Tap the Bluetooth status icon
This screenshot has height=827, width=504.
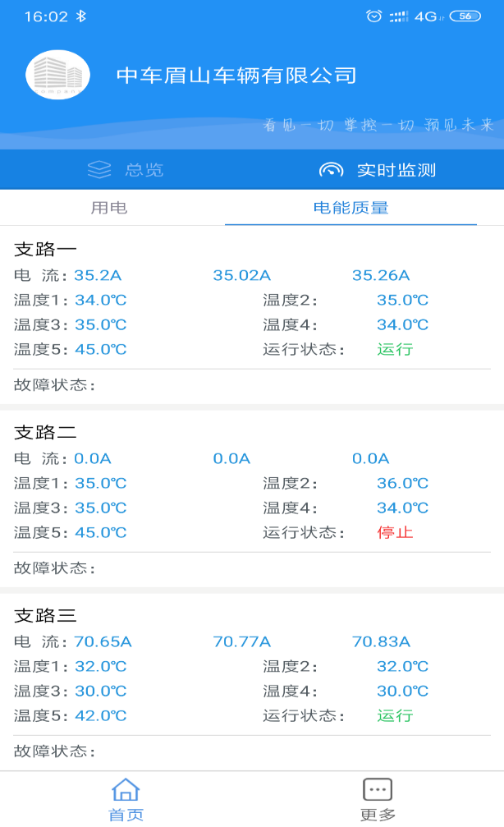pos(80,16)
